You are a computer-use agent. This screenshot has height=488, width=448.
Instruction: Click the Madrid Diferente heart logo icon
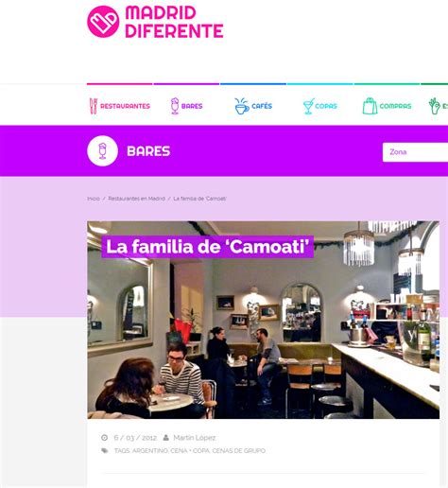[x=103, y=22]
